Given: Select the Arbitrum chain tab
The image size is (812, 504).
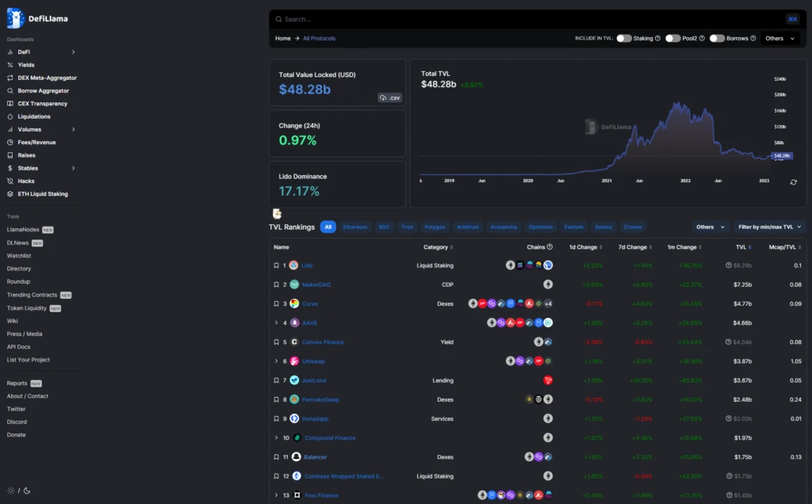Looking at the screenshot, I should (x=468, y=227).
